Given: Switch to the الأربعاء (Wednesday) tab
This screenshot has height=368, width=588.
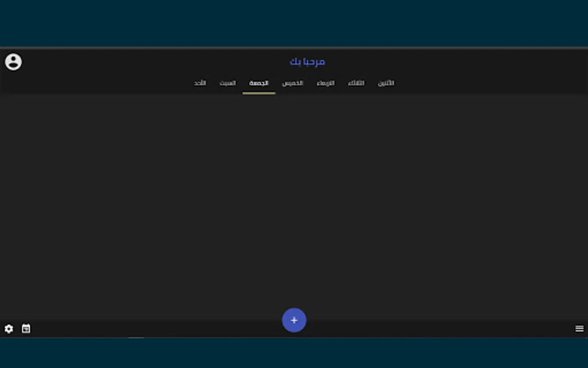Looking at the screenshot, I should [x=325, y=83].
